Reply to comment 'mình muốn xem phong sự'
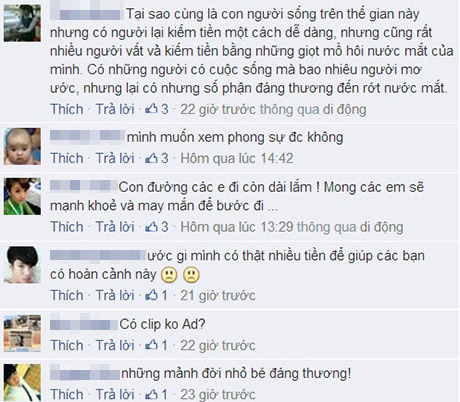460x402 pixels. (x=115, y=158)
